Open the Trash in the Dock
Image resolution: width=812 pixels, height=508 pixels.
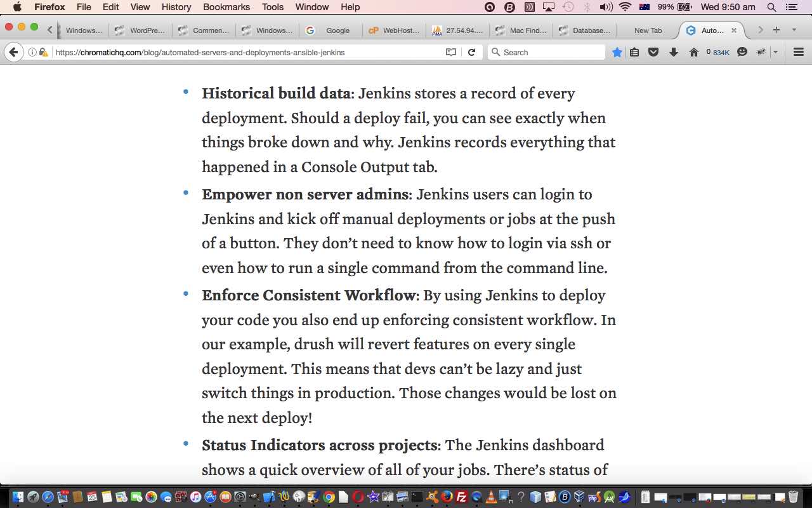[x=793, y=497]
